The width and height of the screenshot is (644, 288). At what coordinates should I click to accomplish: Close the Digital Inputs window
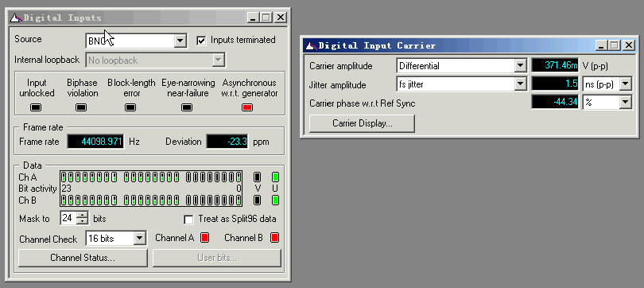[x=280, y=18]
